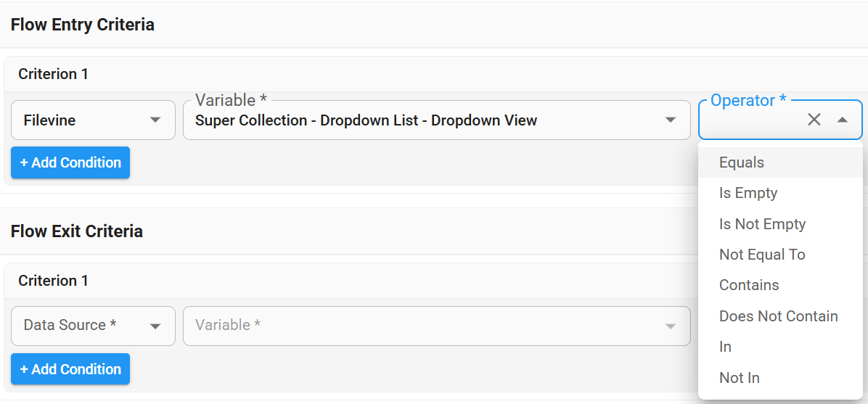This screenshot has height=404, width=868.
Task: Select the Is Not Empty operator
Action: (x=762, y=224)
